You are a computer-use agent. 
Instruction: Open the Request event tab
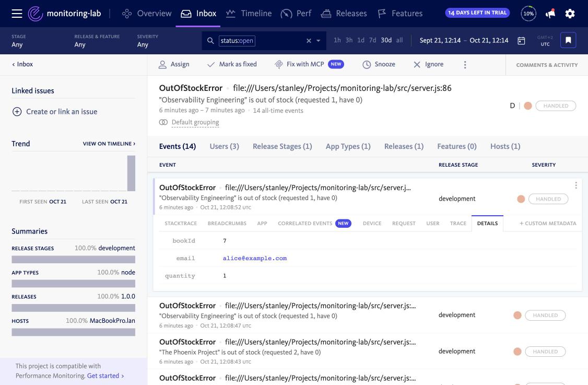click(x=404, y=223)
